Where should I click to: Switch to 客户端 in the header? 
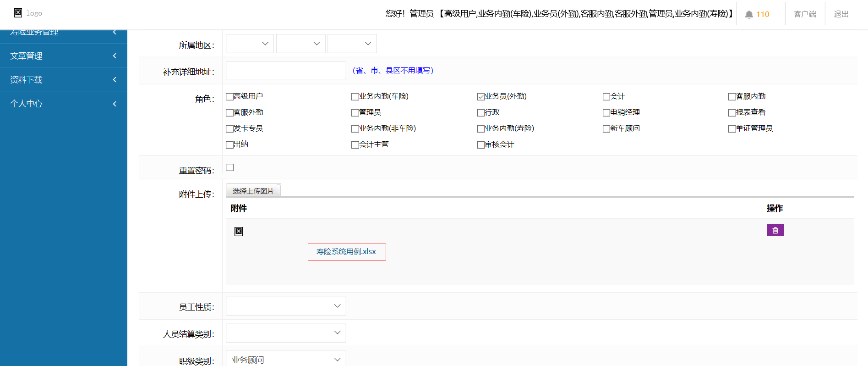pyautogui.click(x=805, y=14)
